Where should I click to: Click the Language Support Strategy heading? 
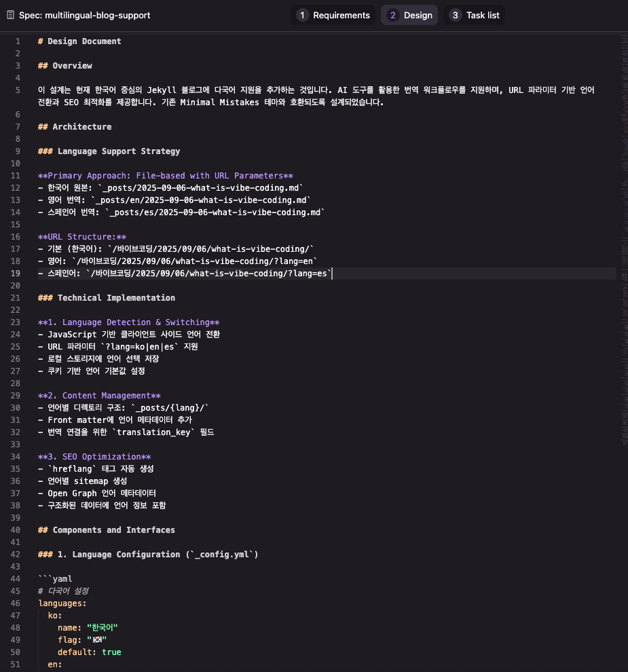click(109, 151)
